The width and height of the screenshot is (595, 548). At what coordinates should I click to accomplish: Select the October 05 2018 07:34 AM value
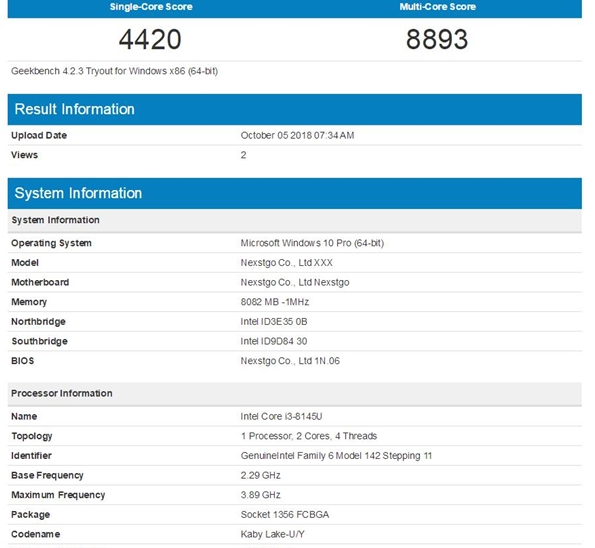point(298,135)
